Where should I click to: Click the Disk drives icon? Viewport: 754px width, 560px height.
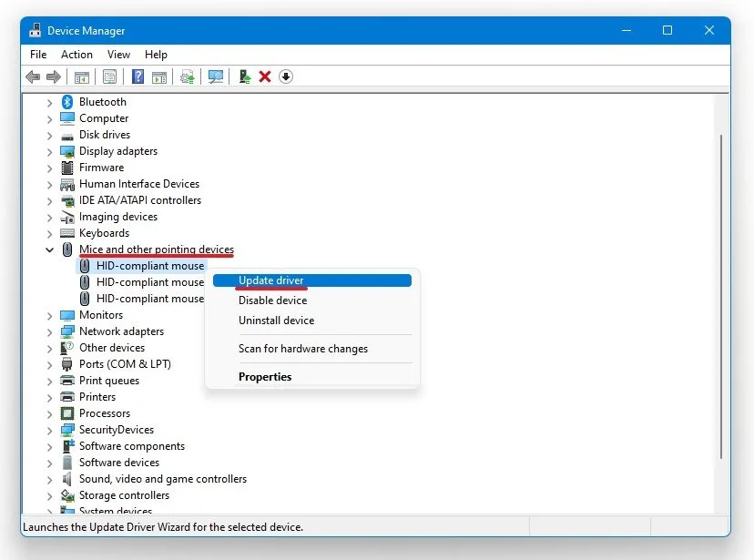66,137
